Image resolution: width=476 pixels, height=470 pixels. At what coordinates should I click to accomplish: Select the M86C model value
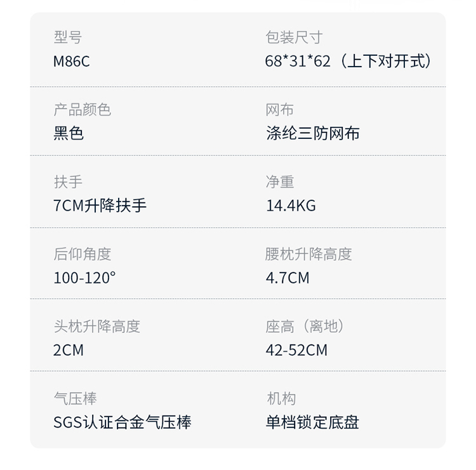coord(72,62)
